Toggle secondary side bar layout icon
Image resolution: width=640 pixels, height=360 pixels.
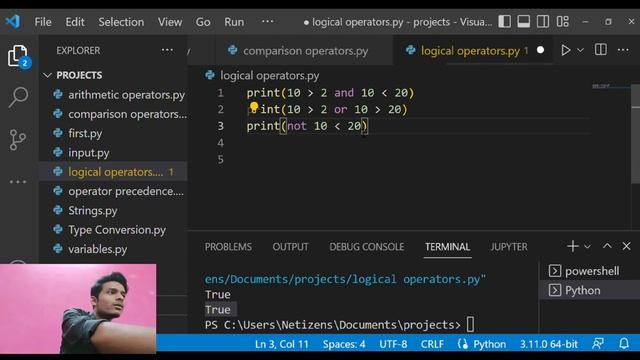click(543, 21)
